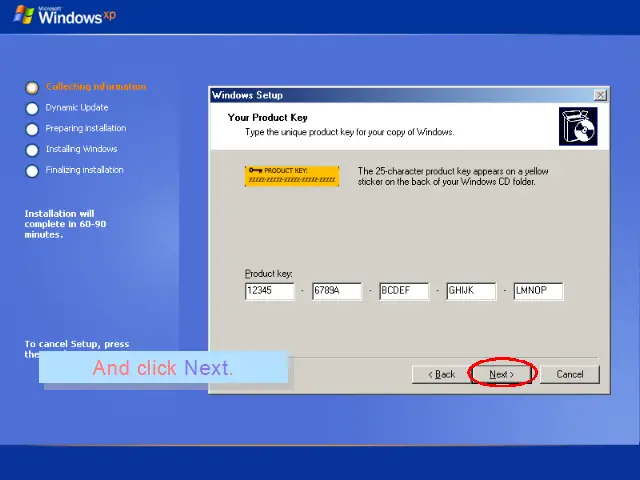Click the yellow PRODUCT KEY sticker image

coord(292,176)
